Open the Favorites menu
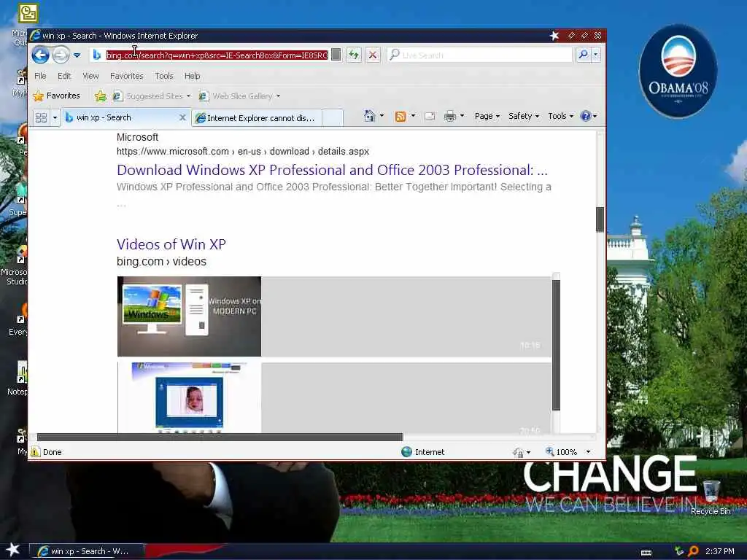747x560 pixels. tap(127, 76)
